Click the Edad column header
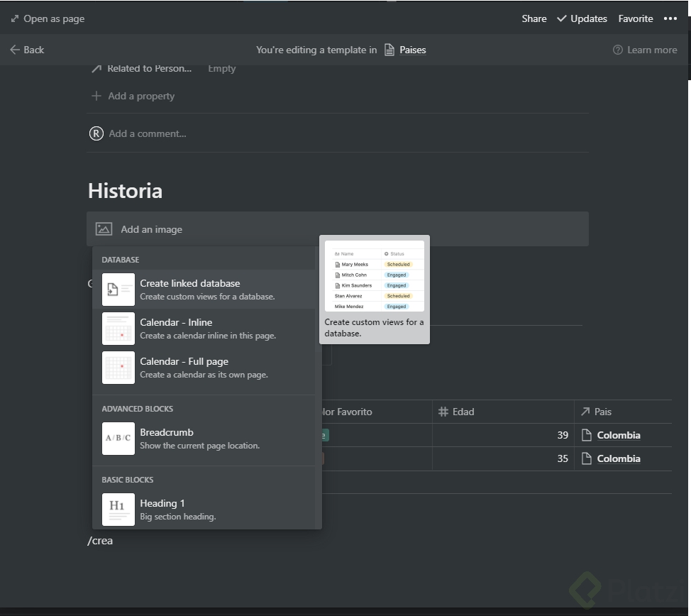 [x=503, y=412]
